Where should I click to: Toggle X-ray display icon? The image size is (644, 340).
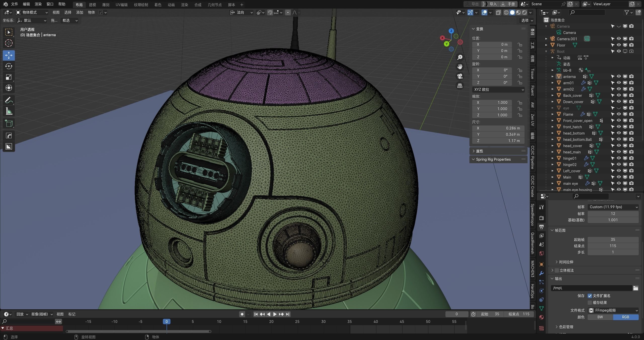click(498, 12)
